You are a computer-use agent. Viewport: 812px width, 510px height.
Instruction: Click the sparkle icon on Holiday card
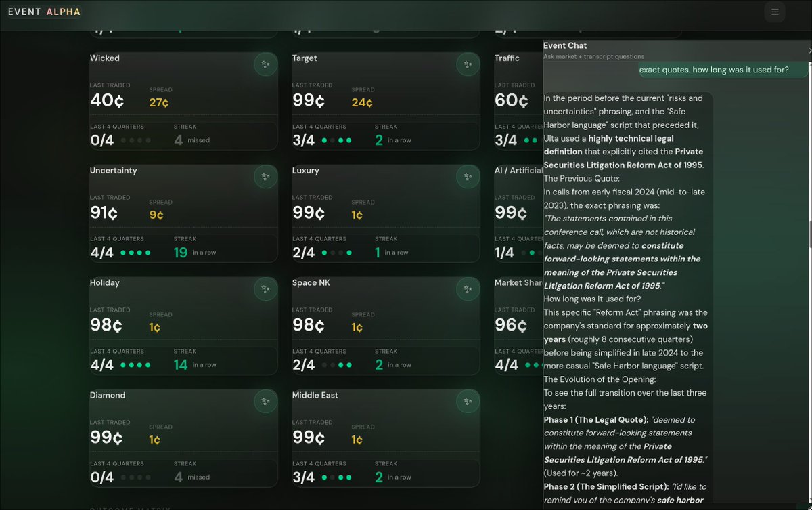click(x=265, y=289)
